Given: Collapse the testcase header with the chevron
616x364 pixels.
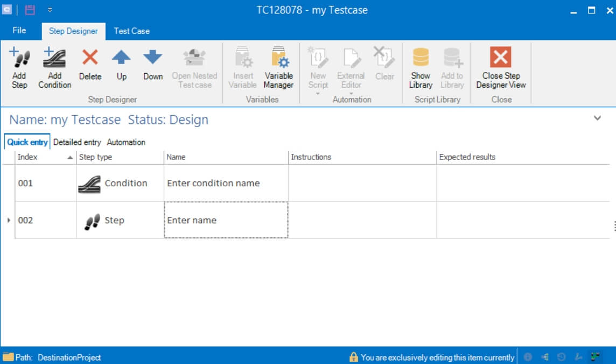Looking at the screenshot, I should tap(597, 117).
